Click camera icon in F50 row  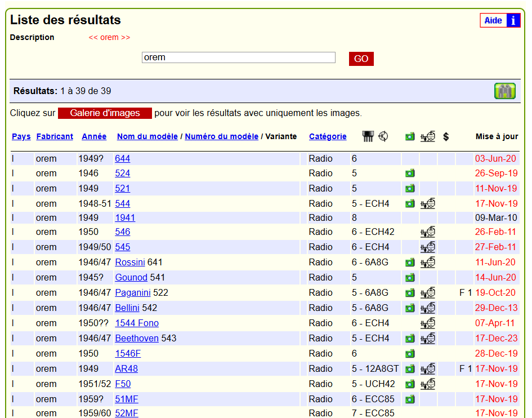point(410,384)
